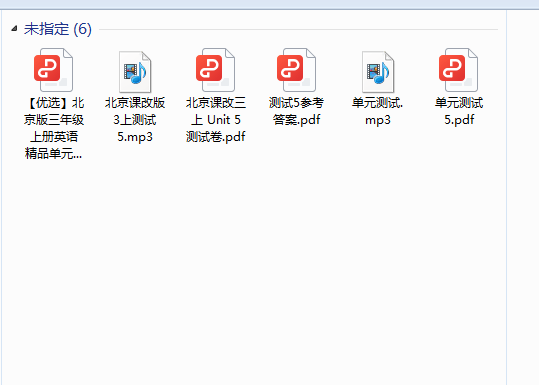
Task: Click the label 北京课改版3上测试5.mp3
Action: tap(135, 120)
